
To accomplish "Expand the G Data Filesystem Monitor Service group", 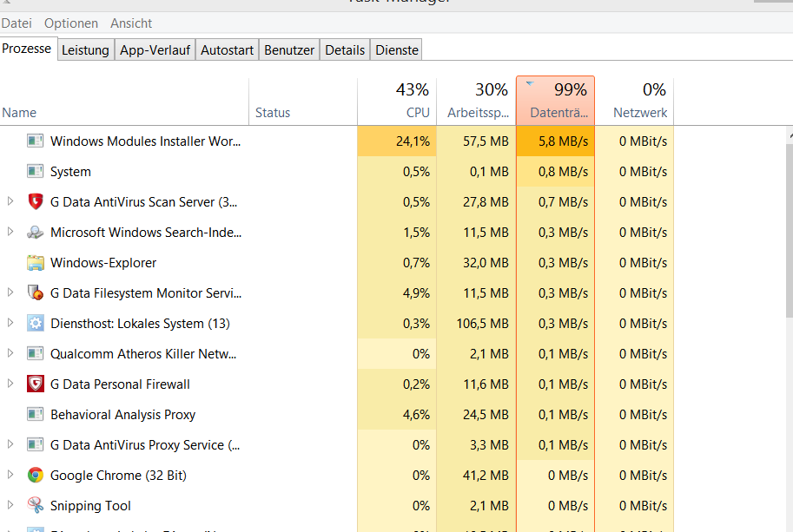I will coord(10,292).
